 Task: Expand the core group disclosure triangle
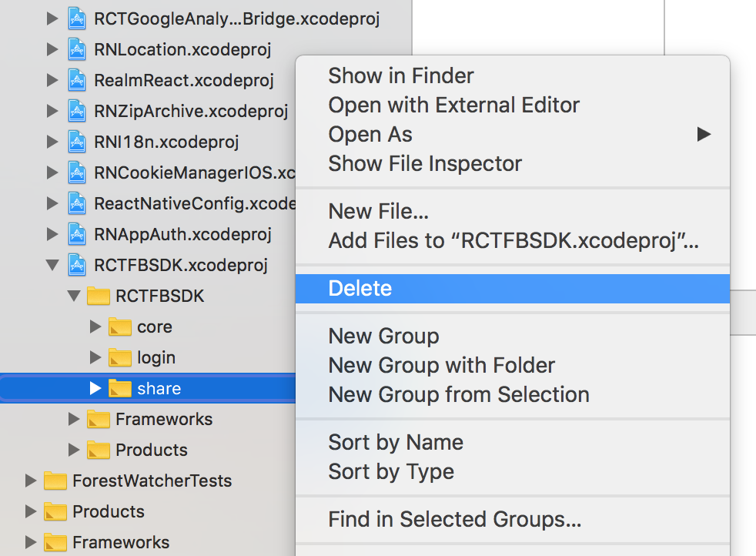[x=95, y=327]
